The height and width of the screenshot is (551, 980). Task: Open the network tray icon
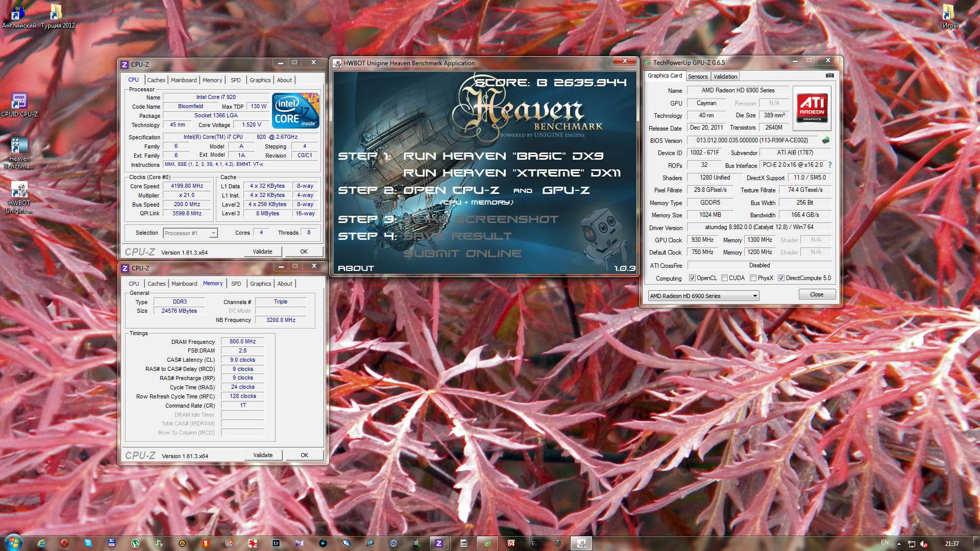(912, 544)
